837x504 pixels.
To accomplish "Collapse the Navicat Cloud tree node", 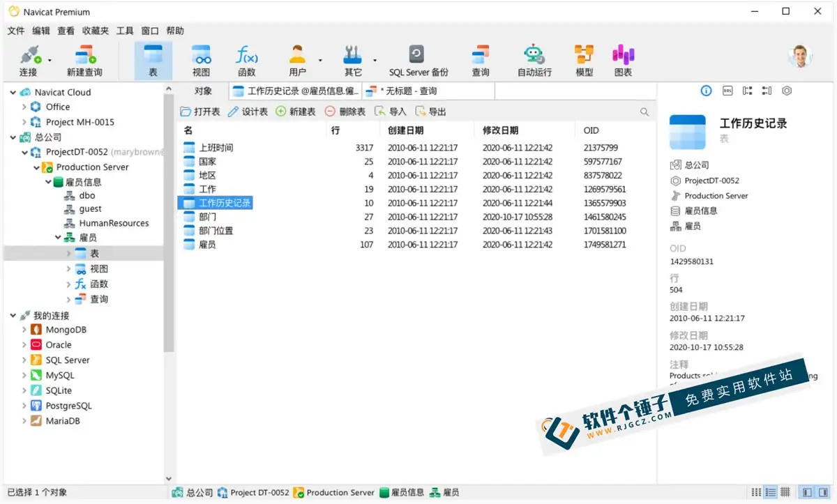I will (13, 92).
